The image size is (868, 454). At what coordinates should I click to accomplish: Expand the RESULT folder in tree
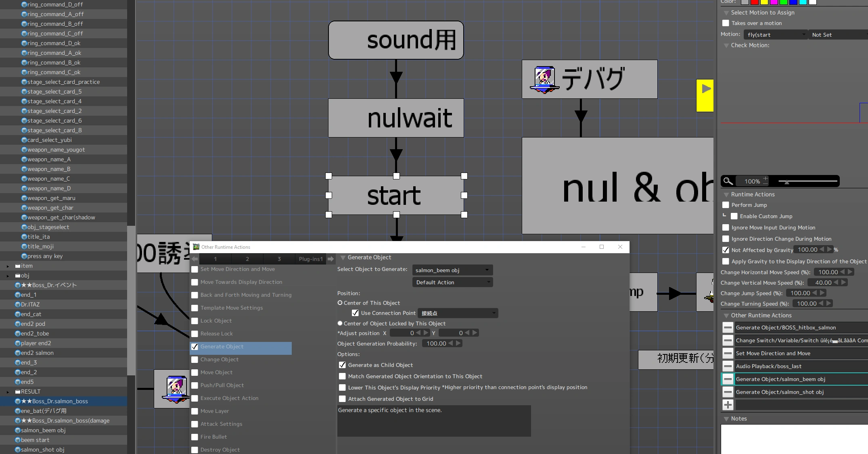click(8, 392)
